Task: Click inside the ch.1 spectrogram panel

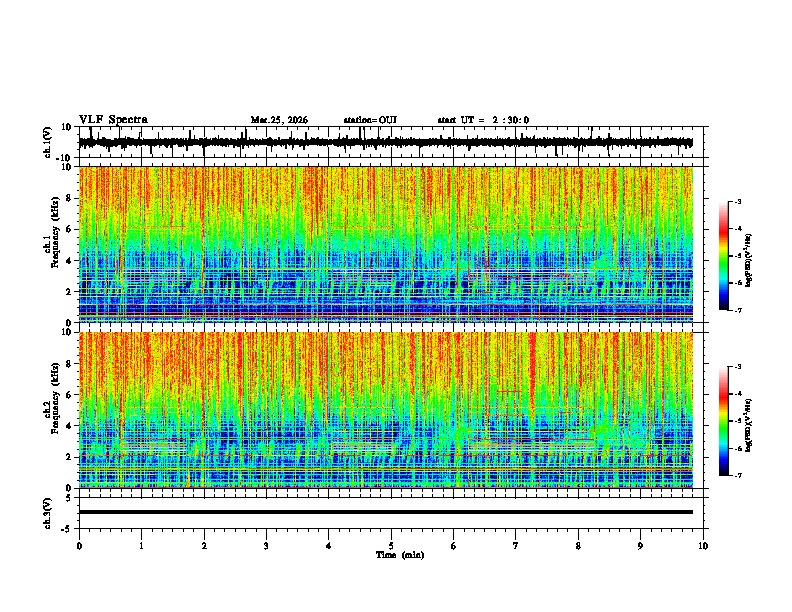Action: tap(386, 244)
